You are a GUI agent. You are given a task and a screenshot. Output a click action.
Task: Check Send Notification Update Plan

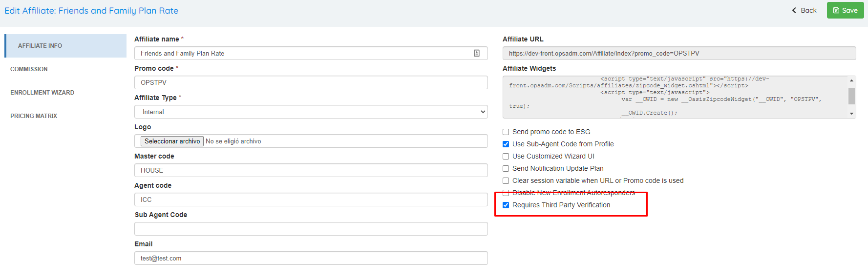[506, 169]
